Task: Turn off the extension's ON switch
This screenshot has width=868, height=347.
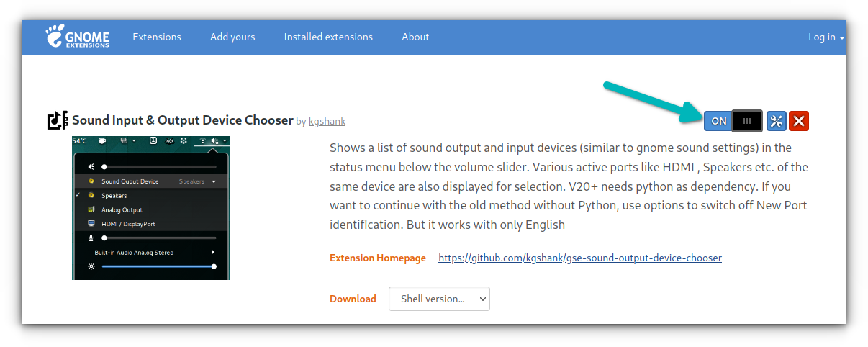Action: click(x=718, y=121)
